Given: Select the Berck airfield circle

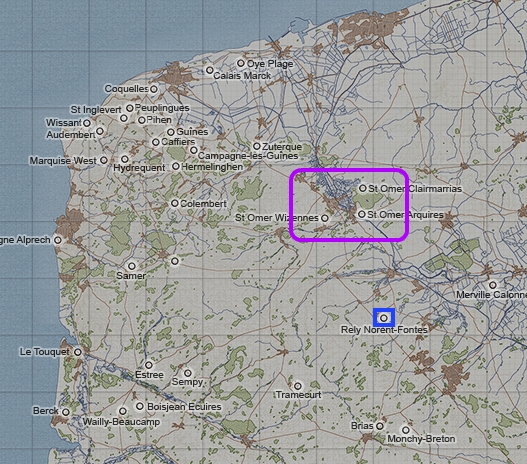Looking at the screenshot, I should click(x=66, y=412).
